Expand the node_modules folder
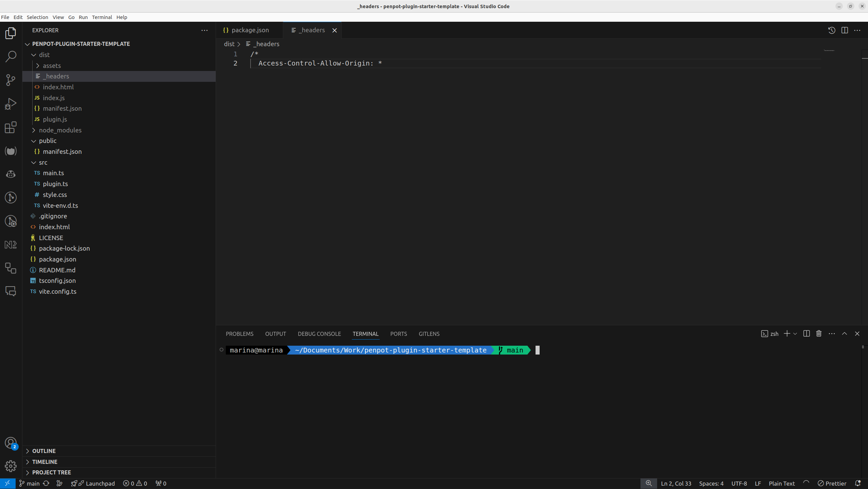The height and width of the screenshot is (489, 868). (x=60, y=130)
